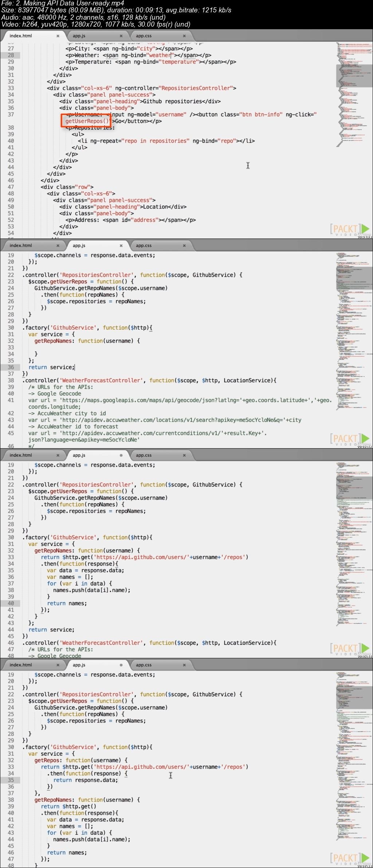
Task: Switch to the app.css tab in the first frame
Action: (x=144, y=36)
